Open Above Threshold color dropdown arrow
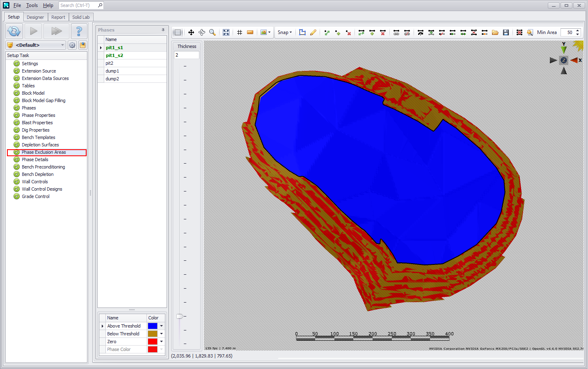 (x=162, y=326)
